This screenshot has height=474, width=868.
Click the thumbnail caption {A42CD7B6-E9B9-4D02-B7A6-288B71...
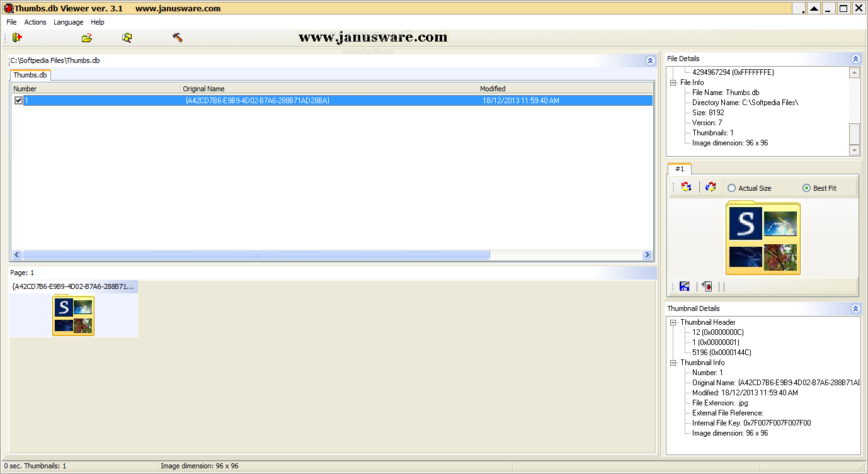[x=73, y=286]
